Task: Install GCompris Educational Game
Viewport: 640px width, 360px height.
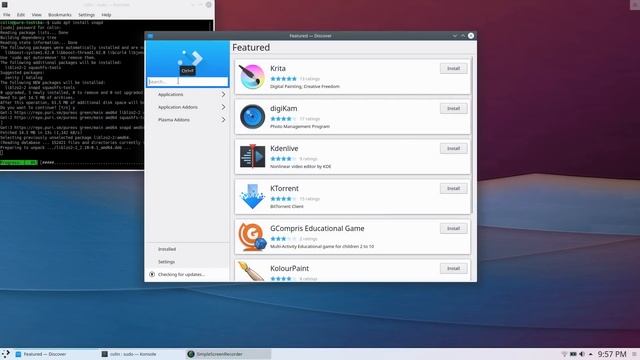Action: tap(453, 229)
